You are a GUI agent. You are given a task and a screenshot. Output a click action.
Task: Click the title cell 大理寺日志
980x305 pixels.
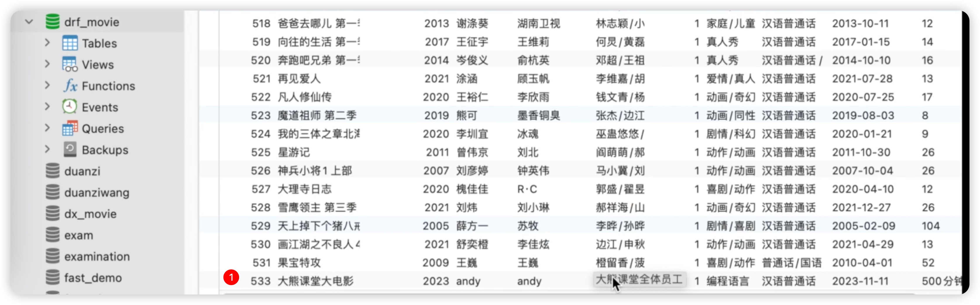pyautogui.click(x=304, y=189)
